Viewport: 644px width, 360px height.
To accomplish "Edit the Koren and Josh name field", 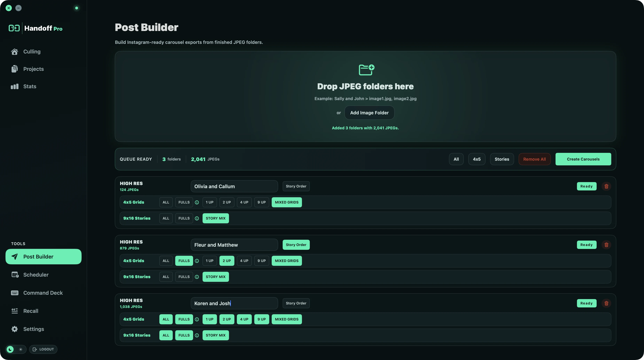I will tap(234, 303).
